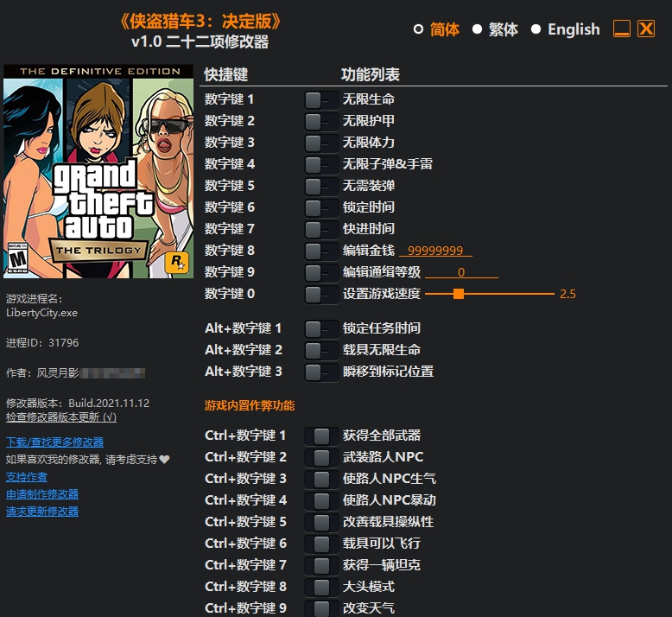Toggle 锁定时间 switch
The image size is (672, 617).
[x=321, y=207]
